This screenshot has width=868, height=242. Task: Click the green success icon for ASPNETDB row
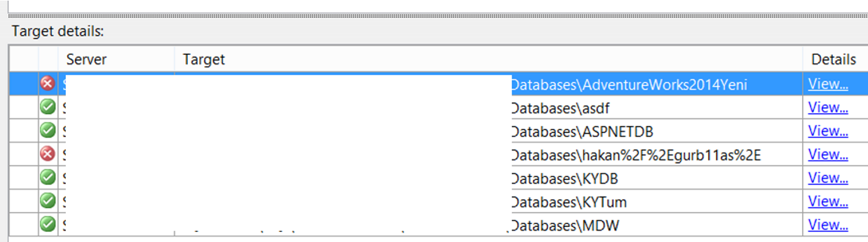point(48,130)
